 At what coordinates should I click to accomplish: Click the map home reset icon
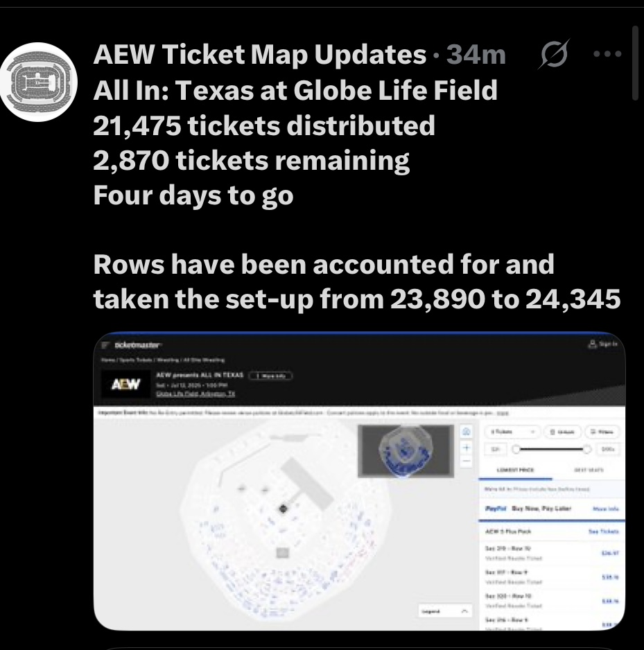click(467, 432)
